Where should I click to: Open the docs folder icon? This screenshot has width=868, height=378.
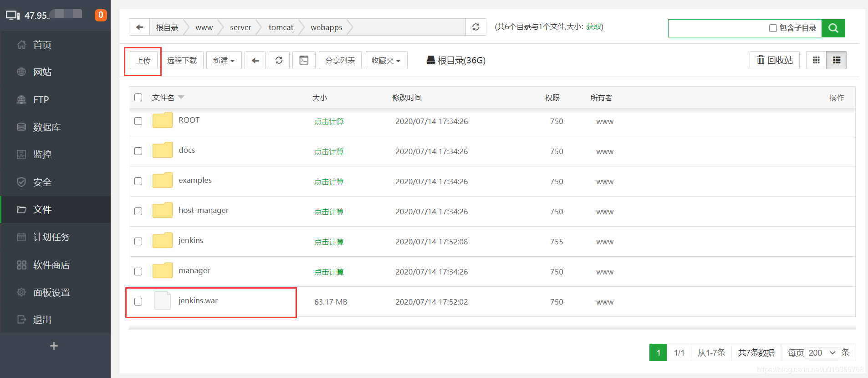click(163, 150)
